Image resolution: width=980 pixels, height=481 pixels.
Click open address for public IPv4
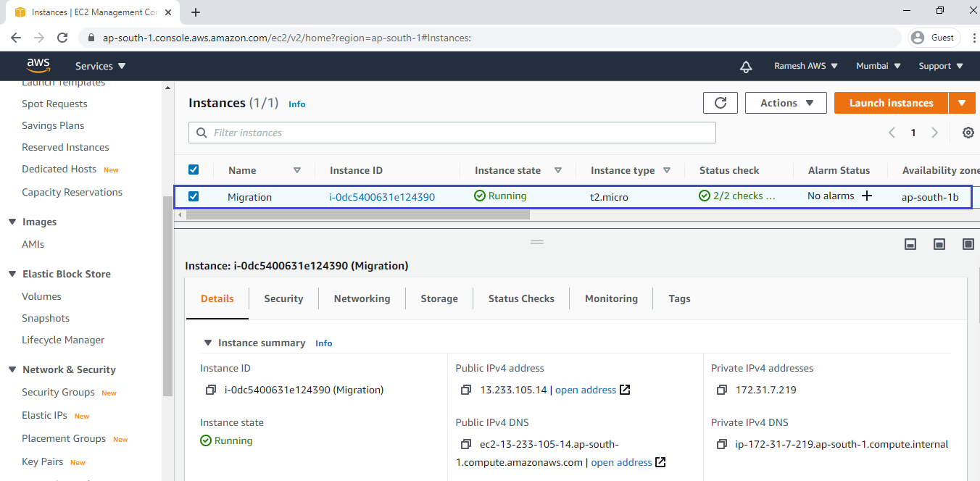click(x=586, y=390)
